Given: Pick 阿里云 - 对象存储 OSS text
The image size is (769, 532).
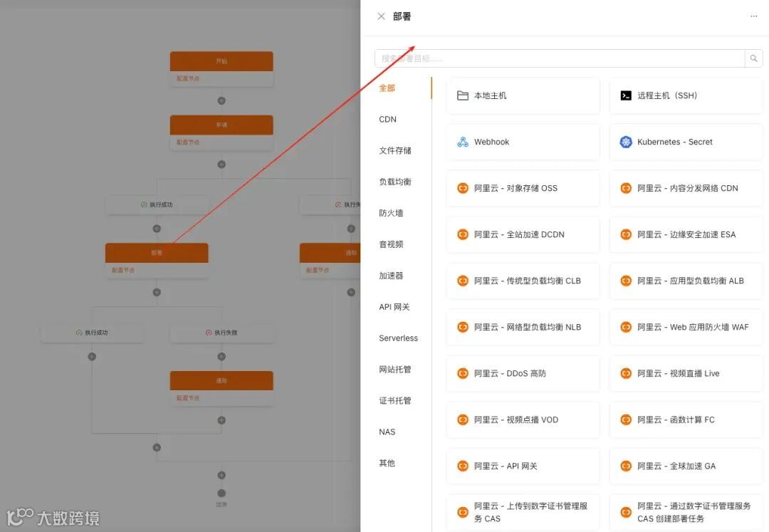Looking at the screenshot, I should point(516,188).
